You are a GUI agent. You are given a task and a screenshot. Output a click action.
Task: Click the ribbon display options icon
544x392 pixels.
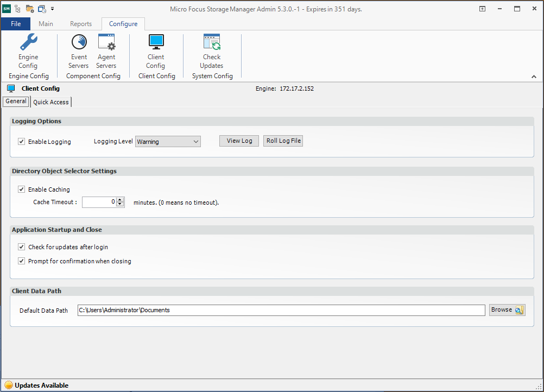(482, 9)
